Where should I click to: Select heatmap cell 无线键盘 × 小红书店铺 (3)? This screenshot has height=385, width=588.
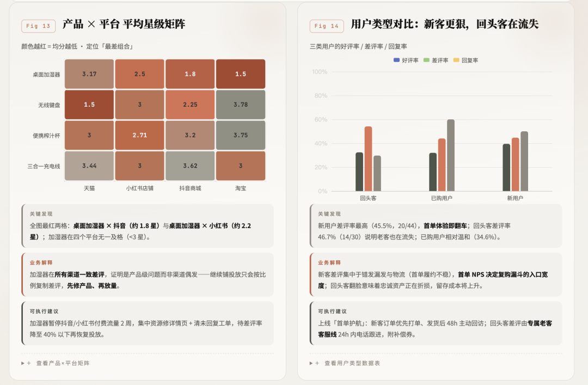pyautogui.click(x=139, y=105)
